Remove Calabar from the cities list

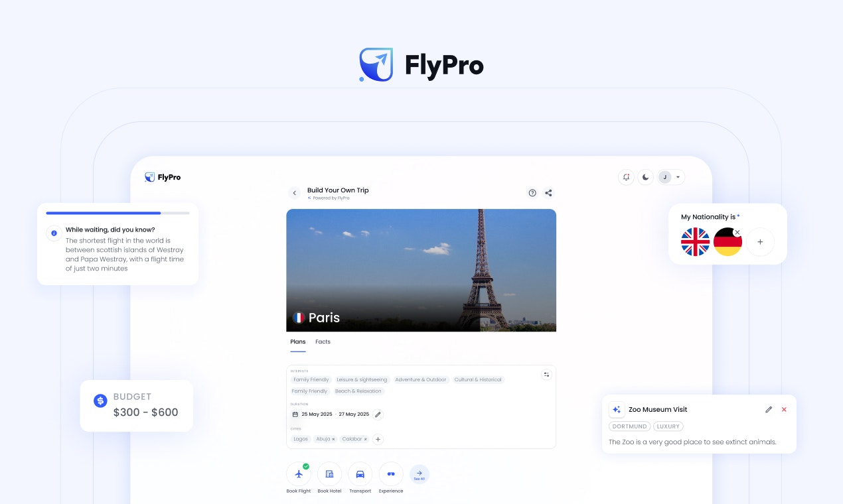[x=365, y=439]
